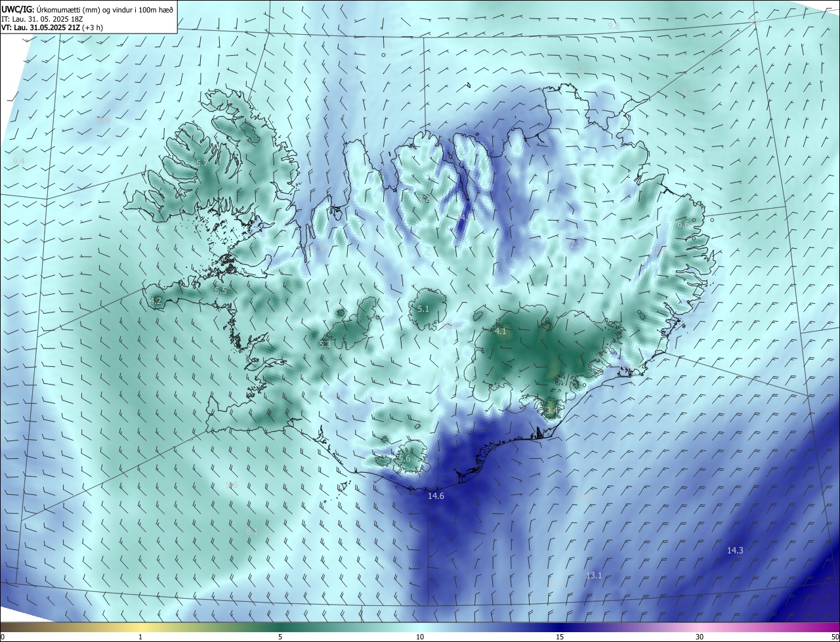This screenshot has height=642, width=840.
Task: Click the 5.1 value on Hofsjökull glacier
Action: (x=423, y=309)
